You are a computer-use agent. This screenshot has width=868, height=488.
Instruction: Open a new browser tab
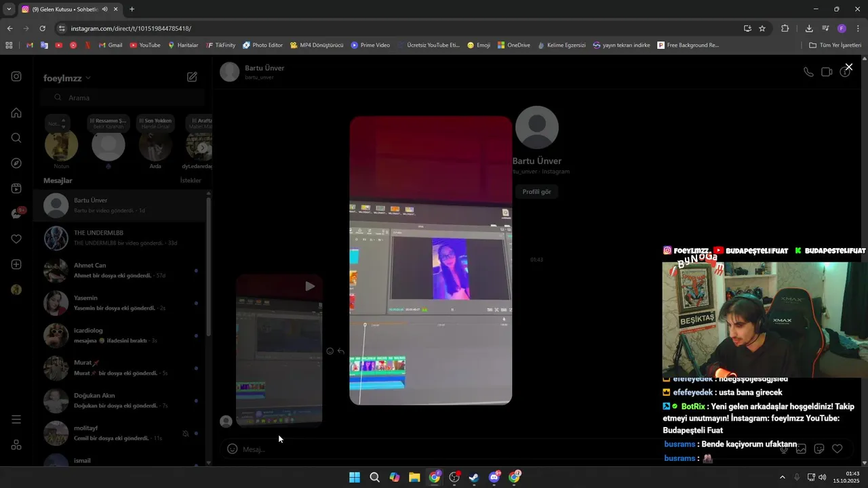coord(132,9)
